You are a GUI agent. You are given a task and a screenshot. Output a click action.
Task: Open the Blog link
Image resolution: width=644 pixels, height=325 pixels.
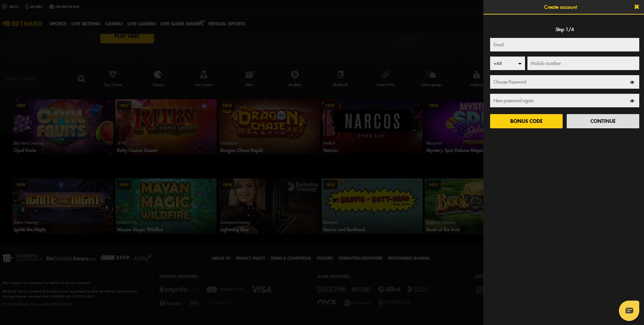11,7
